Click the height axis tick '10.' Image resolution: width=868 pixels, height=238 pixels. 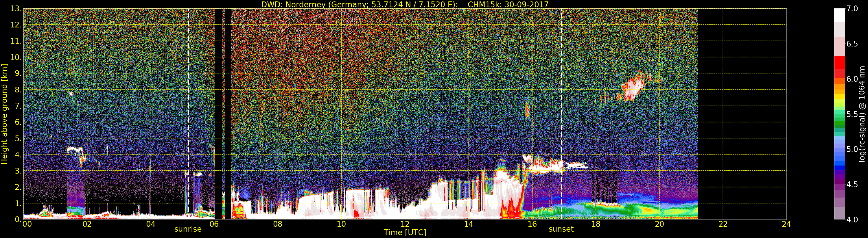point(16,57)
